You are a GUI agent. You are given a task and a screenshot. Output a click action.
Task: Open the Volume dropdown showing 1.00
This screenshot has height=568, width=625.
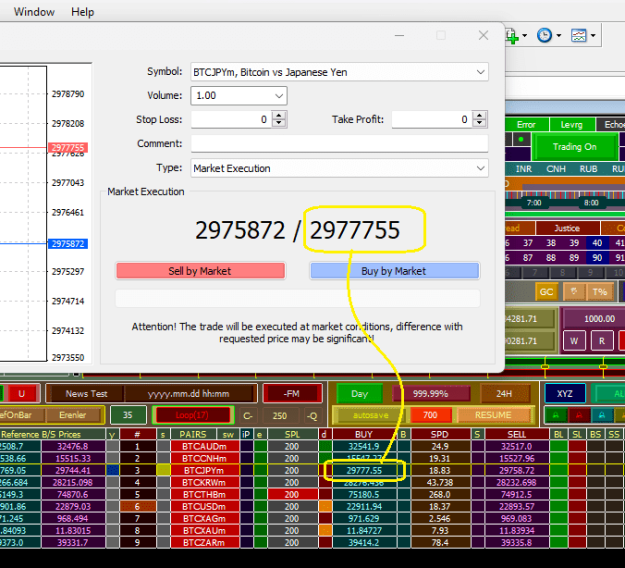(279, 96)
